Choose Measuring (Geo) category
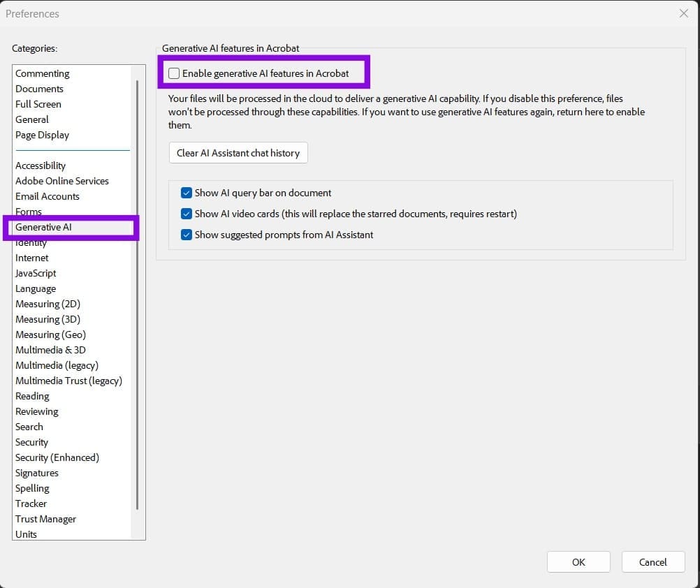 click(x=50, y=335)
